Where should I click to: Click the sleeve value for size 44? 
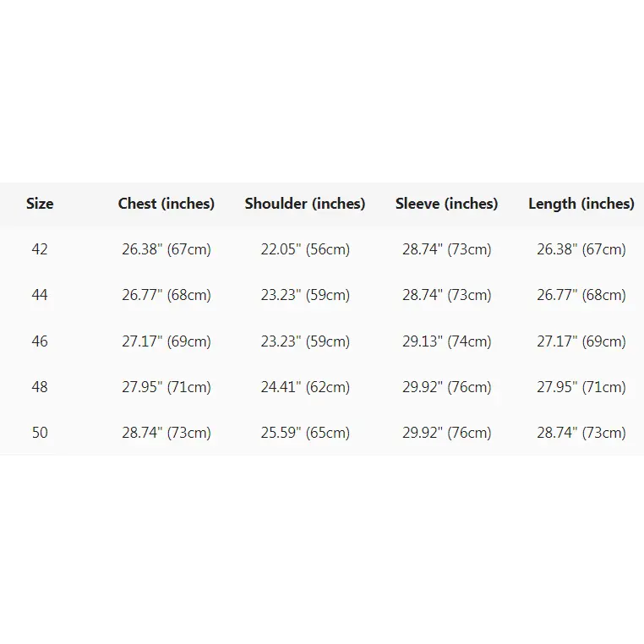point(447,295)
